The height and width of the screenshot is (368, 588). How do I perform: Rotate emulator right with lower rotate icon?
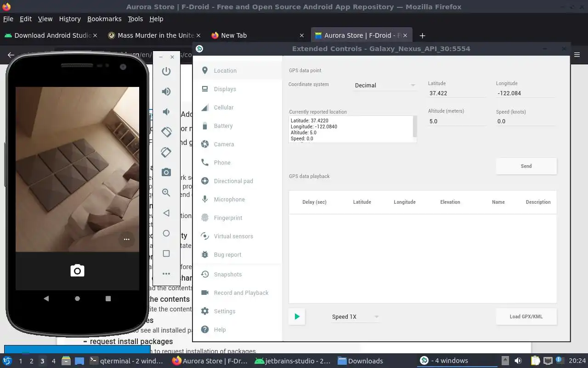166,152
